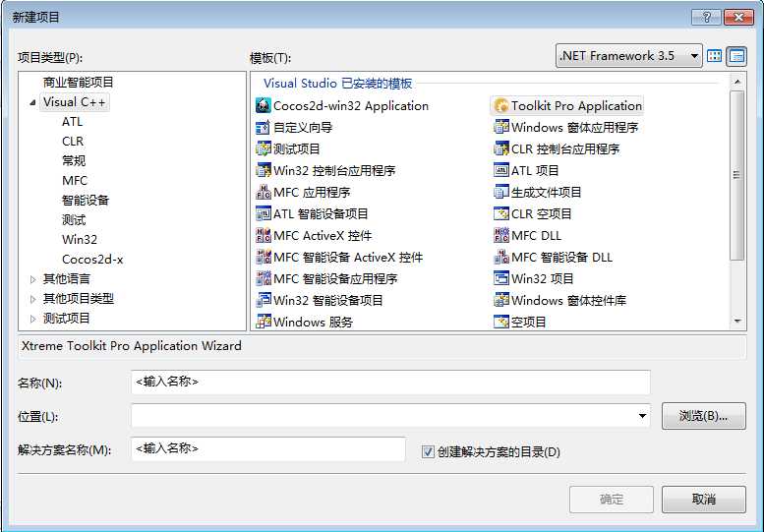
Task: Click the 名称 name input field
Action: pyautogui.click(x=390, y=382)
